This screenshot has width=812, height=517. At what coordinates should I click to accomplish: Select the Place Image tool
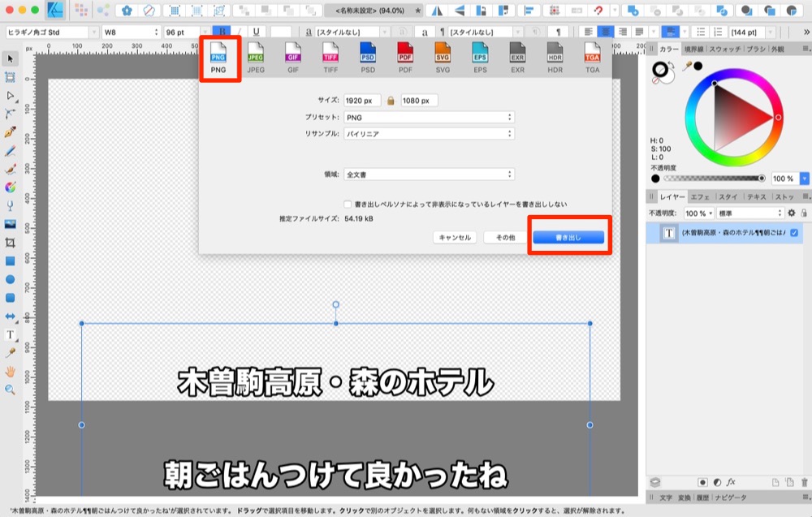point(11,224)
